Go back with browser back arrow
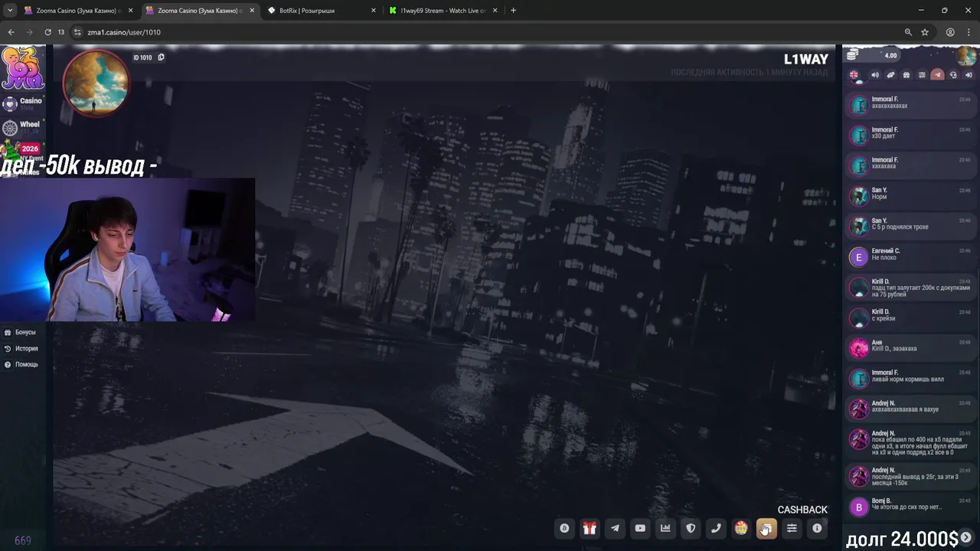980x551 pixels. point(11,32)
